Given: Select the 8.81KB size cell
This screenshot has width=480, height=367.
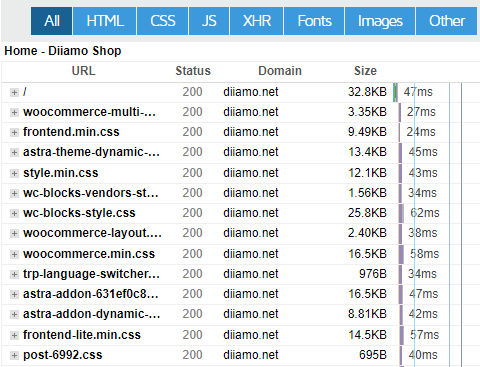Looking at the screenshot, I should [367, 314].
